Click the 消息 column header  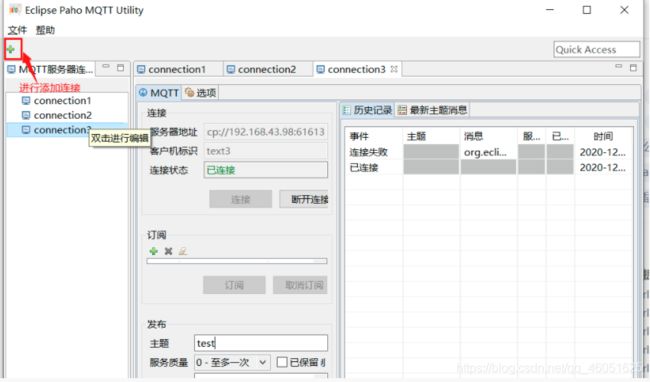click(488, 136)
